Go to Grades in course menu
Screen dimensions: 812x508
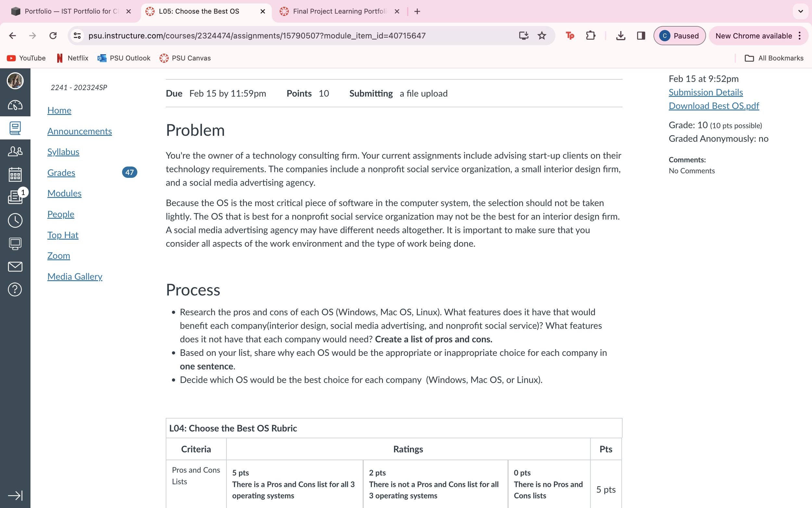pyautogui.click(x=61, y=173)
